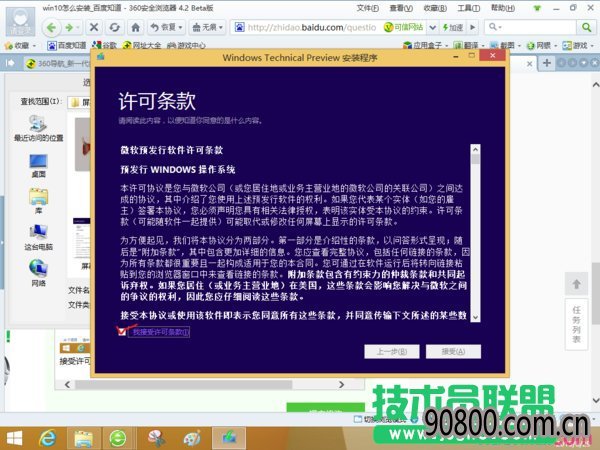Image resolution: width=600 pixels, height=450 pixels.
Task: Open the 查看(V) menu
Action: click(401, 8)
